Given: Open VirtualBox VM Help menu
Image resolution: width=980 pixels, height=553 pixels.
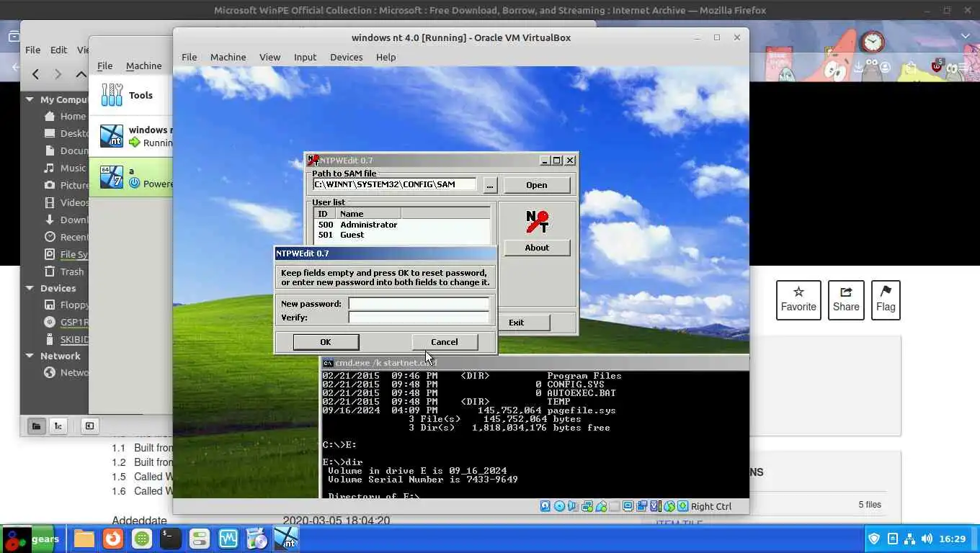Looking at the screenshot, I should (x=386, y=57).
